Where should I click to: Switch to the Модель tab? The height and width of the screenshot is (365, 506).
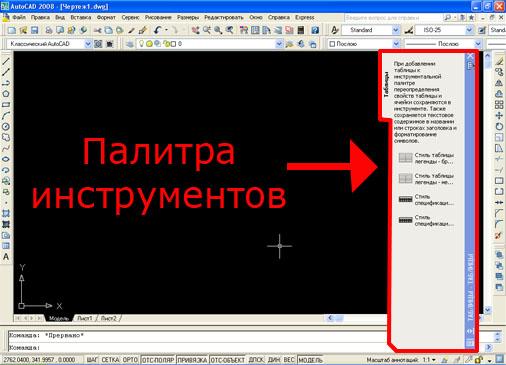59,318
